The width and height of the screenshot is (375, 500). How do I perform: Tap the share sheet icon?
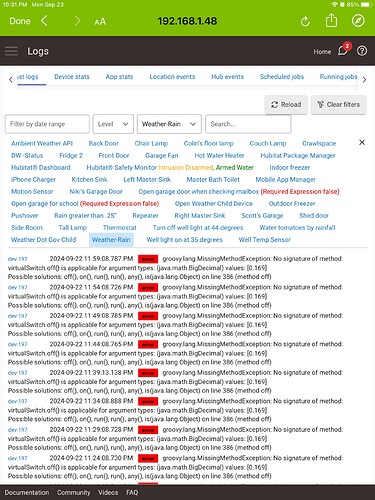click(x=331, y=21)
